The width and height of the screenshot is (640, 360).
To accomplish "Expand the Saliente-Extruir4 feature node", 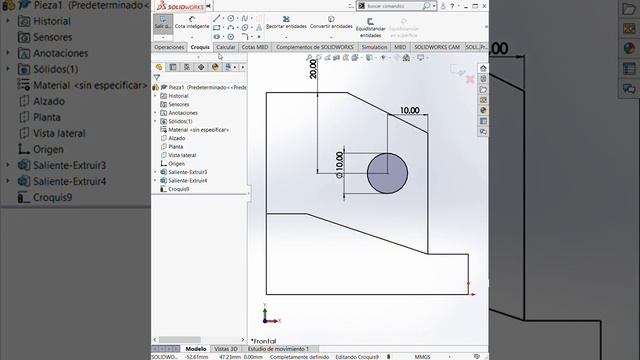I will (155, 180).
